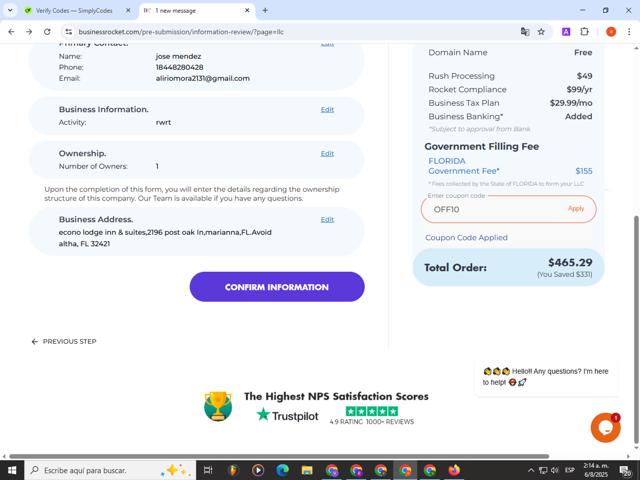Close the Verify Codes — SimplyCodes tab

coord(128,11)
